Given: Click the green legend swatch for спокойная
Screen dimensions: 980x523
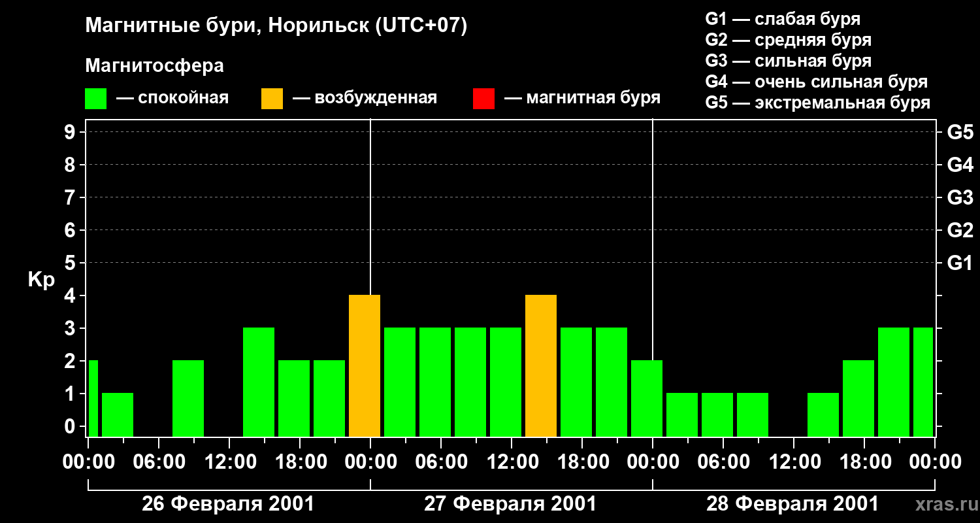Looking at the screenshot, I should tap(95, 99).
